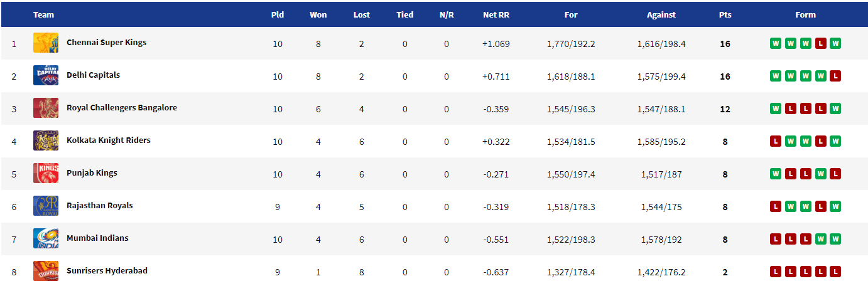
Task: Click the Mumbai Indians team logo
Action: (x=46, y=238)
